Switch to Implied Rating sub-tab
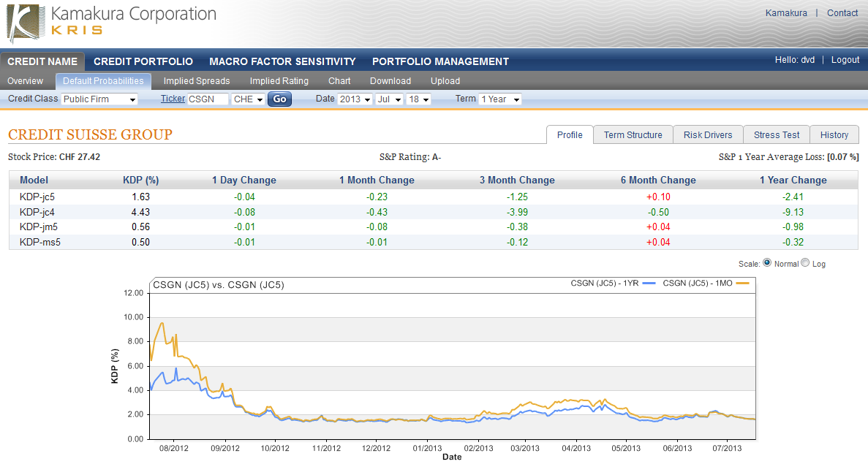Image resolution: width=868 pixels, height=464 pixels. [279, 81]
